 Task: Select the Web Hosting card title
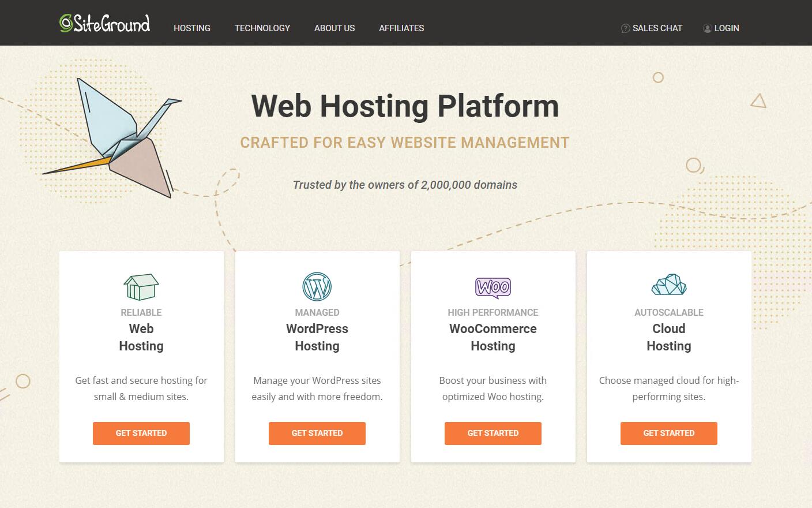coord(141,337)
